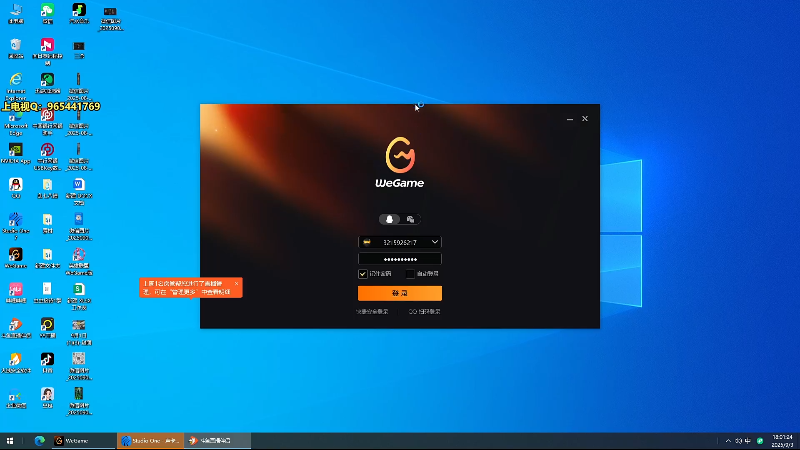Select the Recycle Bin desktop icon
The height and width of the screenshot is (450, 800).
pos(16,48)
